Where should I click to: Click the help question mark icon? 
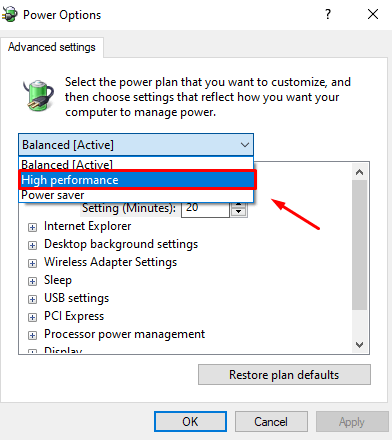pyautogui.click(x=328, y=14)
